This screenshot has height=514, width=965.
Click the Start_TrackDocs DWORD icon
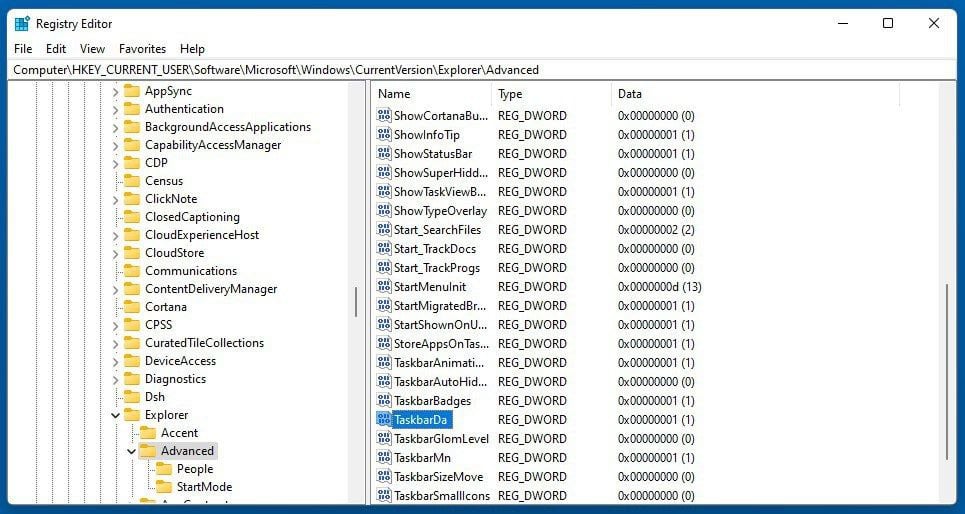tap(384, 249)
